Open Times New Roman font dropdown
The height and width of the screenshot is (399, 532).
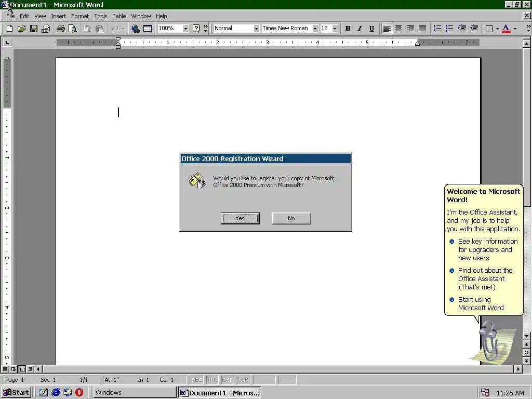(x=315, y=29)
